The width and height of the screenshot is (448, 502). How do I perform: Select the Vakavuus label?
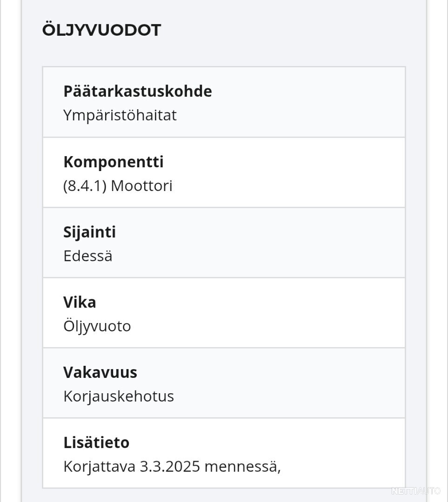(100, 372)
